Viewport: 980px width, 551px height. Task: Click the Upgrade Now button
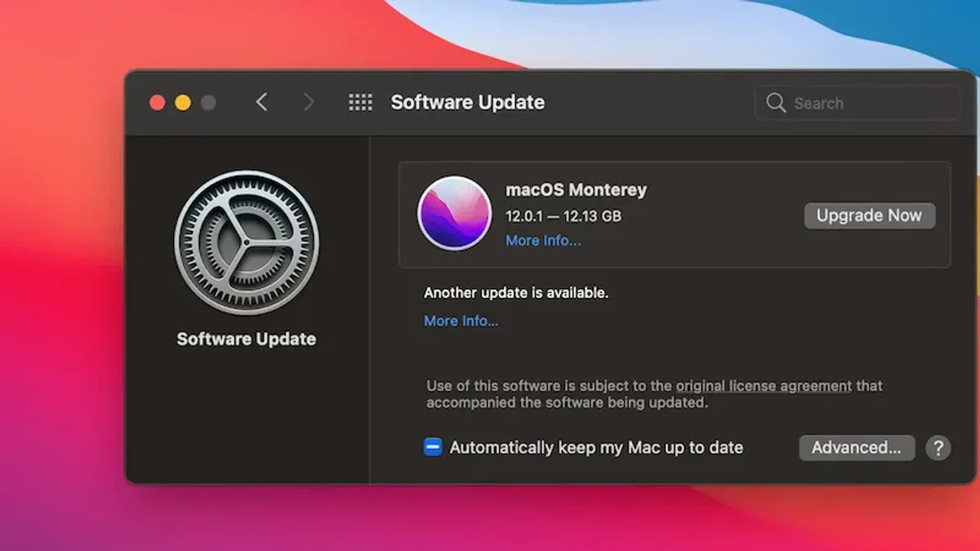pos(870,216)
